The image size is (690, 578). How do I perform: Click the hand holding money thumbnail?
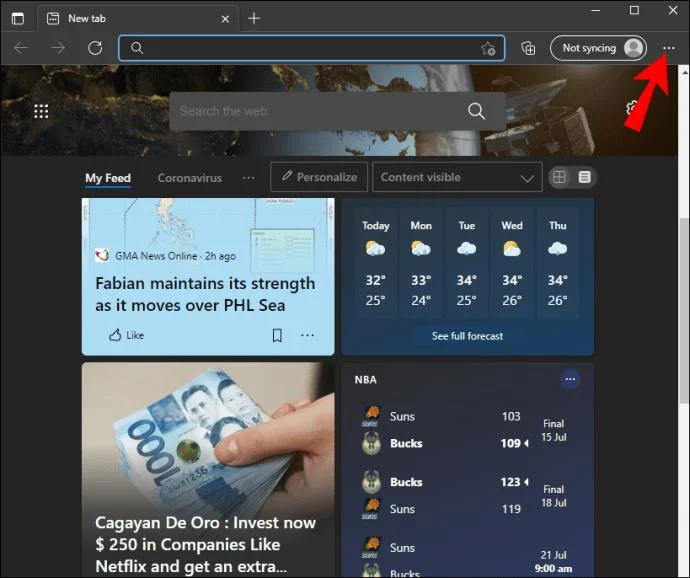(x=208, y=436)
